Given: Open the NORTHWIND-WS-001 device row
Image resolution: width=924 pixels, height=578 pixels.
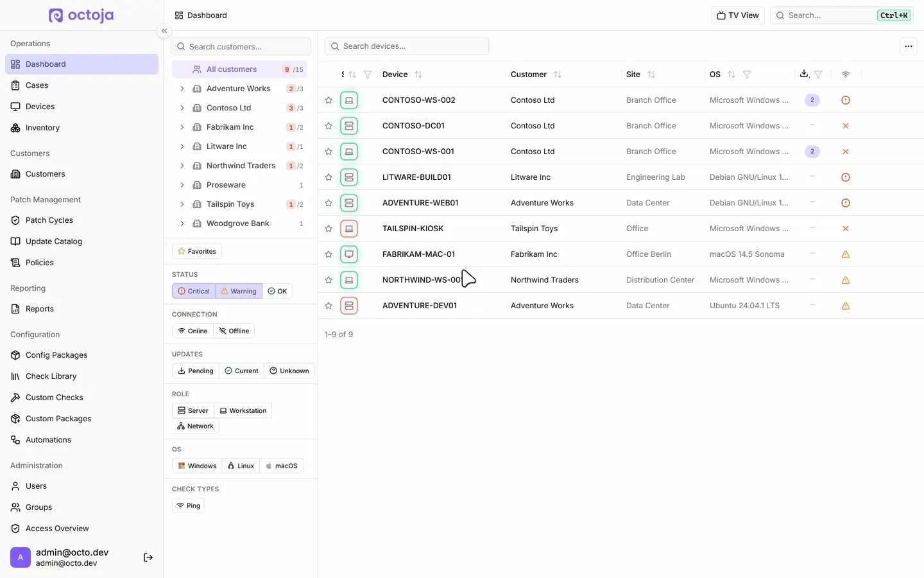Looking at the screenshot, I should [x=621, y=280].
